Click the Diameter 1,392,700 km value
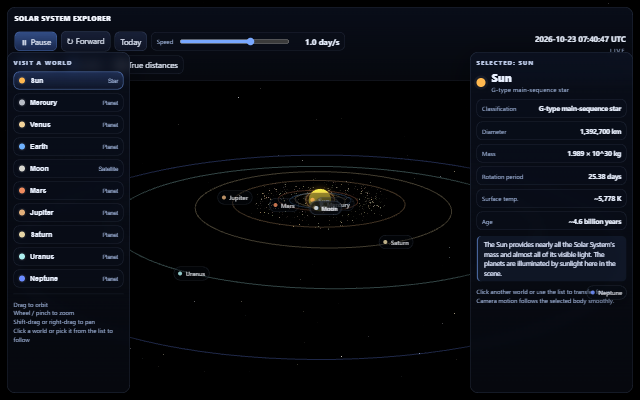 (x=600, y=131)
